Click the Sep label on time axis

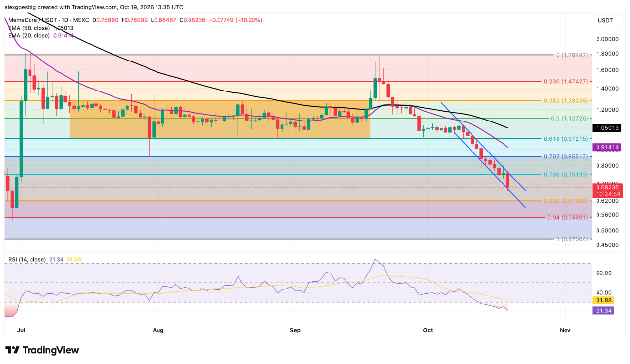tap(295, 330)
